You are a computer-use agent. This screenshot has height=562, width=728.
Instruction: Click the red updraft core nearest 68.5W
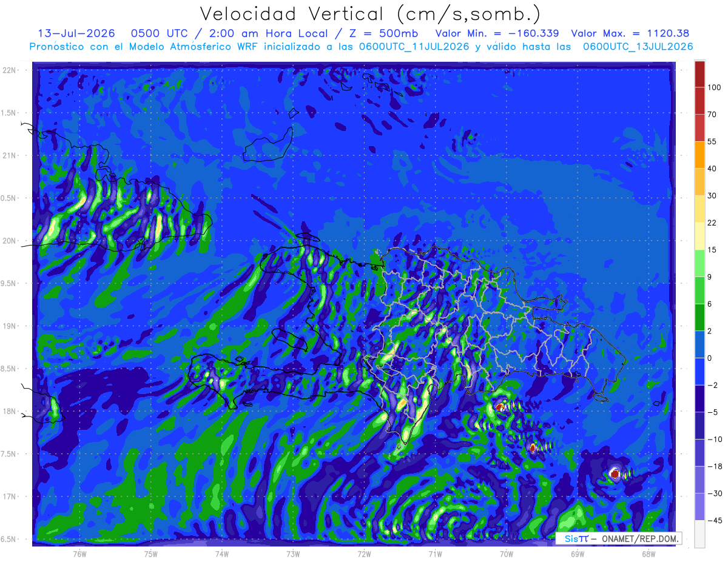pos(615,473)
